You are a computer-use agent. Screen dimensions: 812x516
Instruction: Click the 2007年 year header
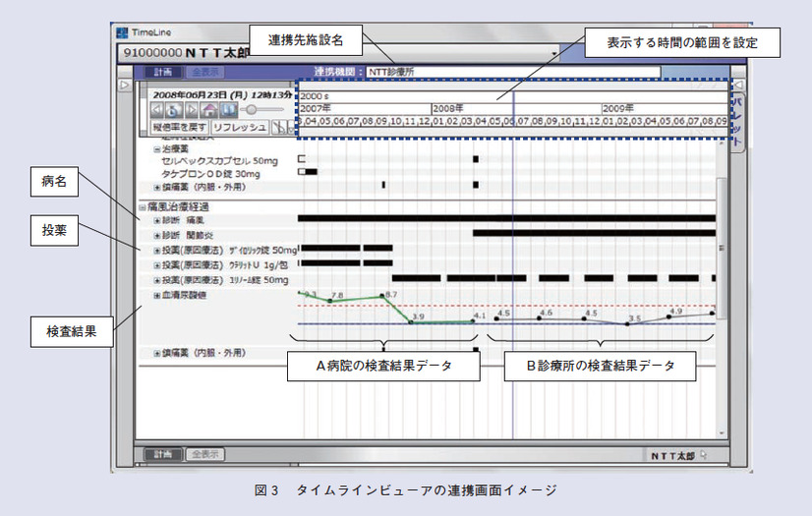tap(365, 109)
